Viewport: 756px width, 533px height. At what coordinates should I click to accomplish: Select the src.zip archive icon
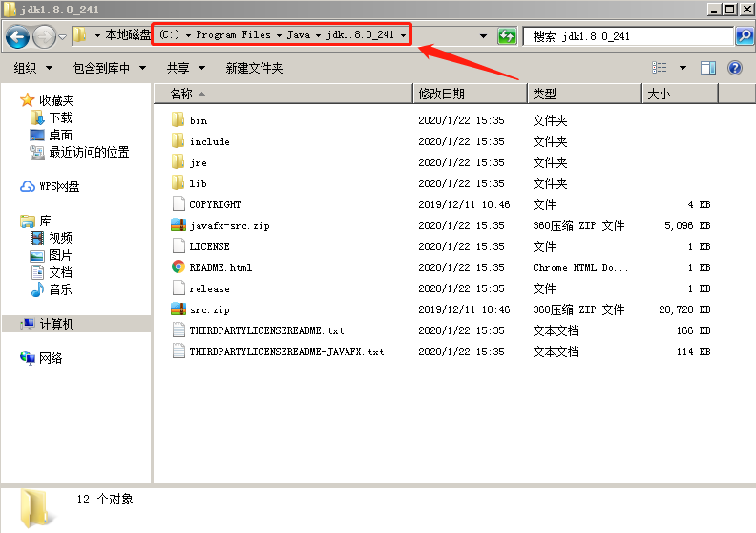click(x=178, y=309)
